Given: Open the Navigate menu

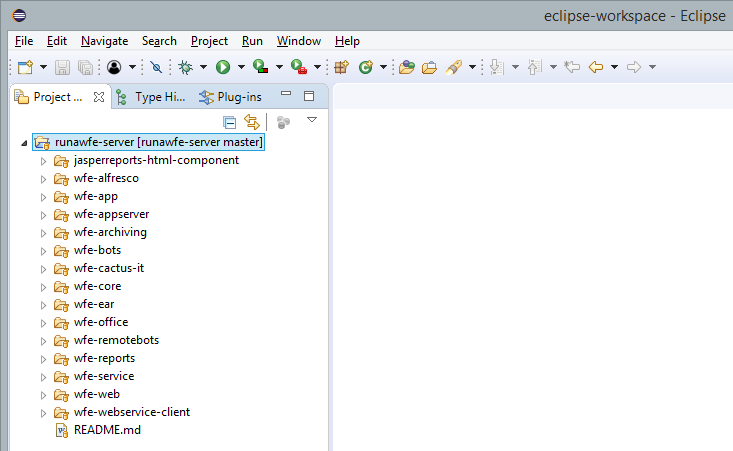Looking at the screenshot, I should tap(104, 41).
